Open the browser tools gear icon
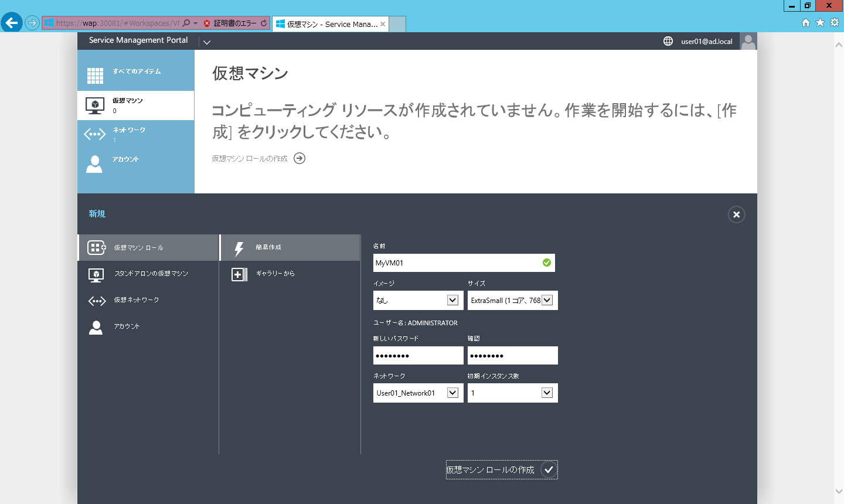The image size is (844, 504). point(835,22)
